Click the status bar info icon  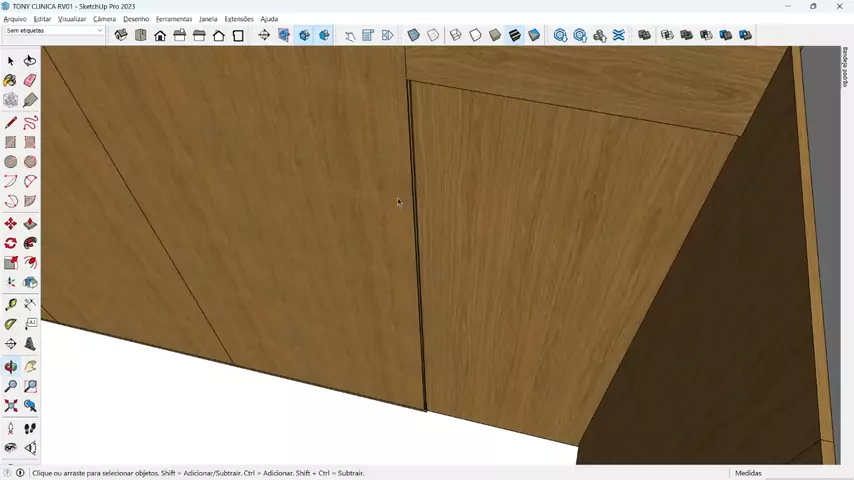pyautogui.click(x=20, y=473)
